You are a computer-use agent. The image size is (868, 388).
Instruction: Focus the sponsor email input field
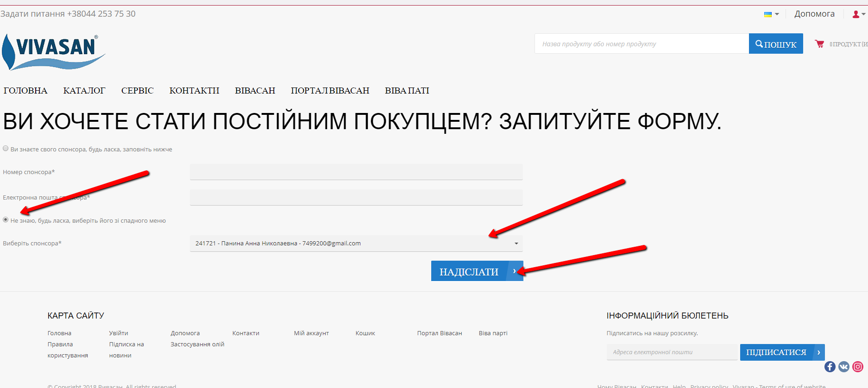click(x=356, y=197)
